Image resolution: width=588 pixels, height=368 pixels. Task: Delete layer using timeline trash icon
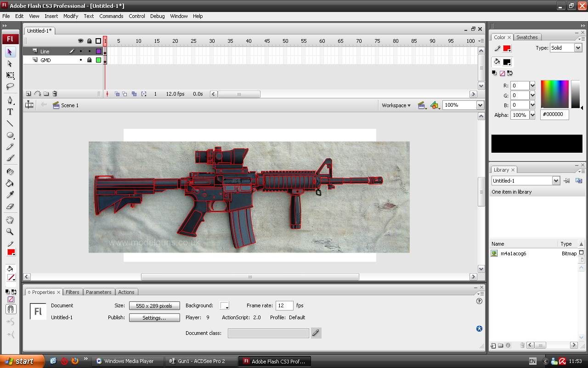55,94
